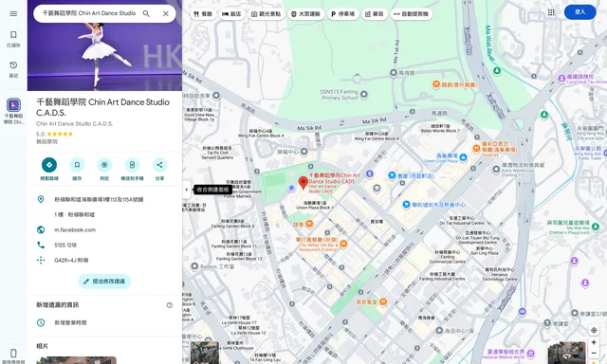Click Suggest an edit (提出修改建議) button
The height and width of the screenshot is (364, 607).
point(104,282)
